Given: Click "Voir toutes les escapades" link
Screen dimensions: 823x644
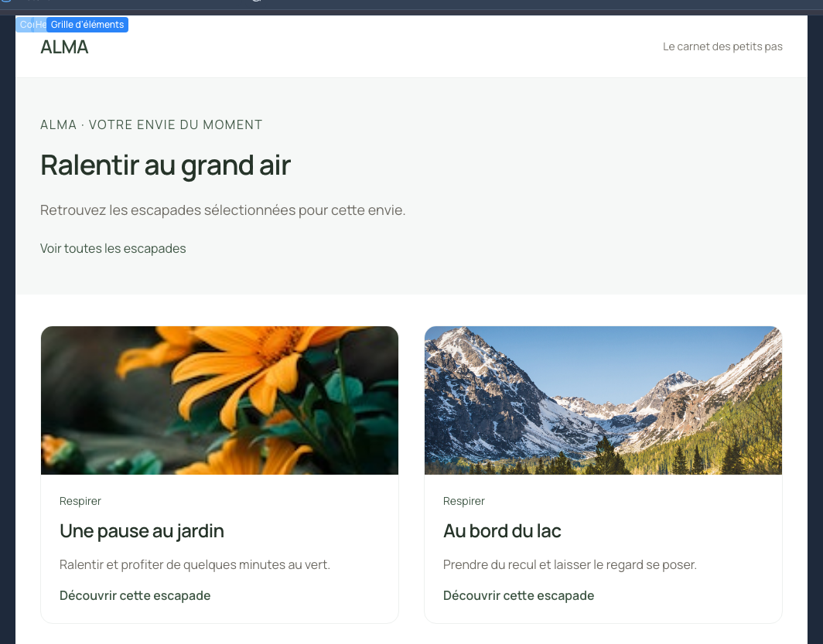Looking at the screenshot, I should 113,249.
